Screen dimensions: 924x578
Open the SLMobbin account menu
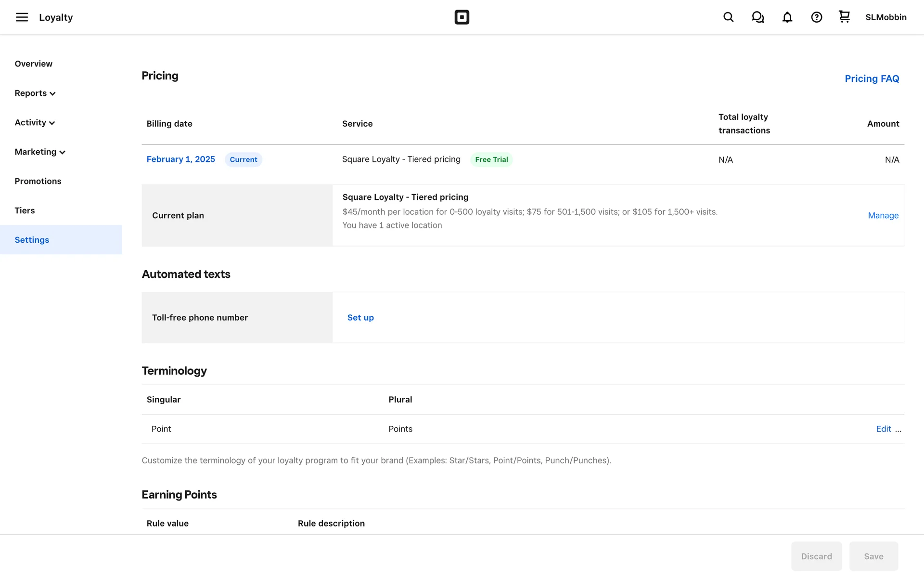[x=885, y=17]
